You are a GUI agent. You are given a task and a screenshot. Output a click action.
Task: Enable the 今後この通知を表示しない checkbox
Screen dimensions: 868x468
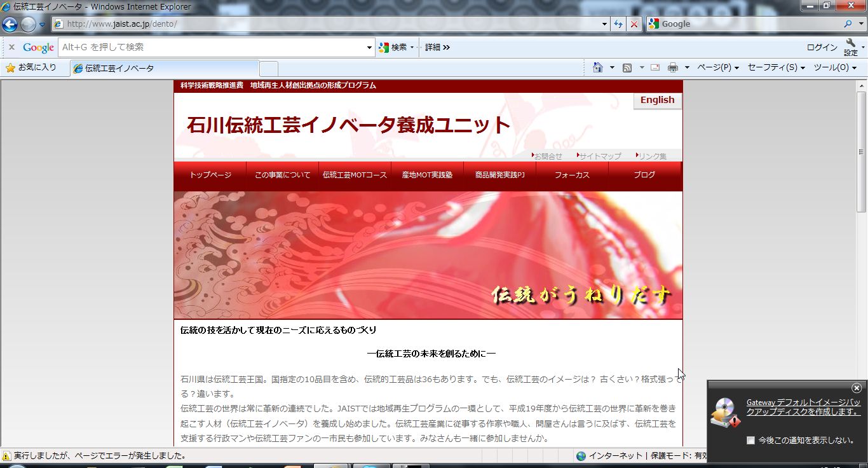[750, 440]
